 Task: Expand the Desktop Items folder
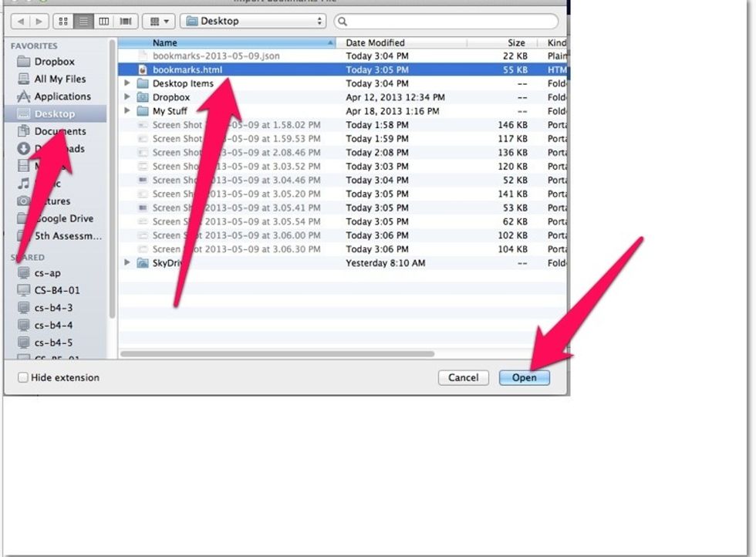pos(127,83)
